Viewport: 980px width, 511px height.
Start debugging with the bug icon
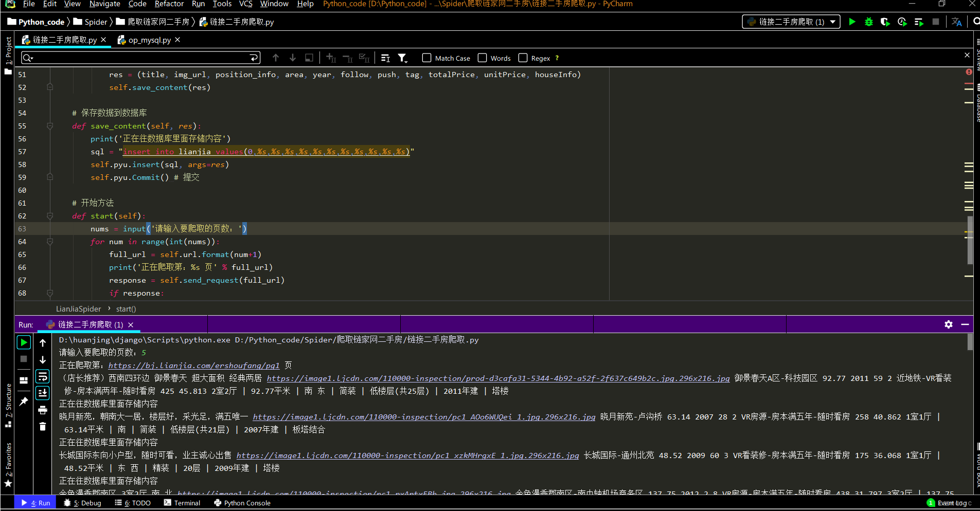click(x=869, y=22)
